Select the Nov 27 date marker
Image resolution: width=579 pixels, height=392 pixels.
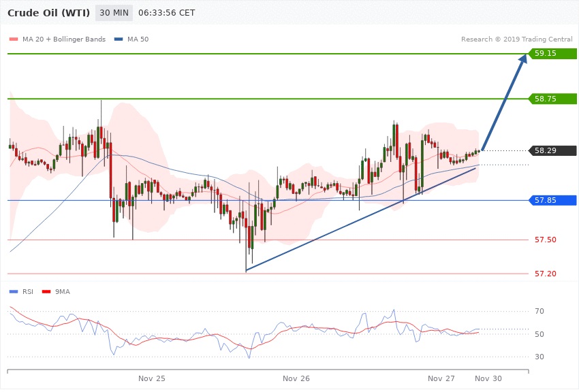click(441, 378)
